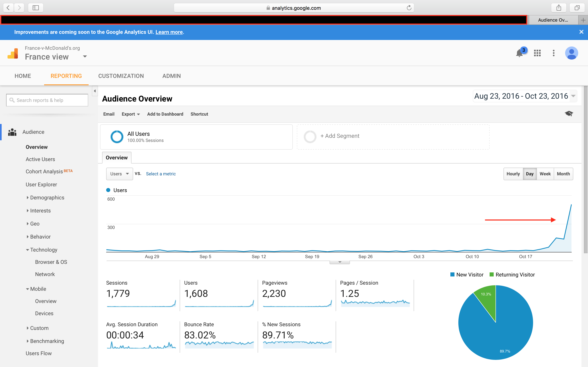Collapse the sidebar with the arrow icon
The image size is (588, 367).
pos(95,91)
